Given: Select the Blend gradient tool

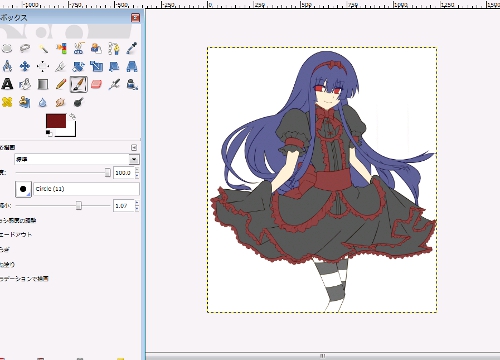Looking at the screenshot, I should click(x=43, y=84).
